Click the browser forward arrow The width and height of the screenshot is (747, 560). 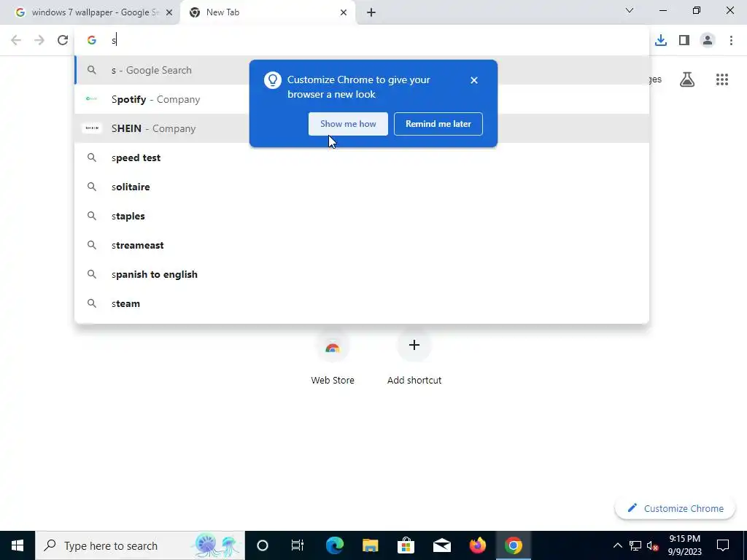click(x=39, y=41)
